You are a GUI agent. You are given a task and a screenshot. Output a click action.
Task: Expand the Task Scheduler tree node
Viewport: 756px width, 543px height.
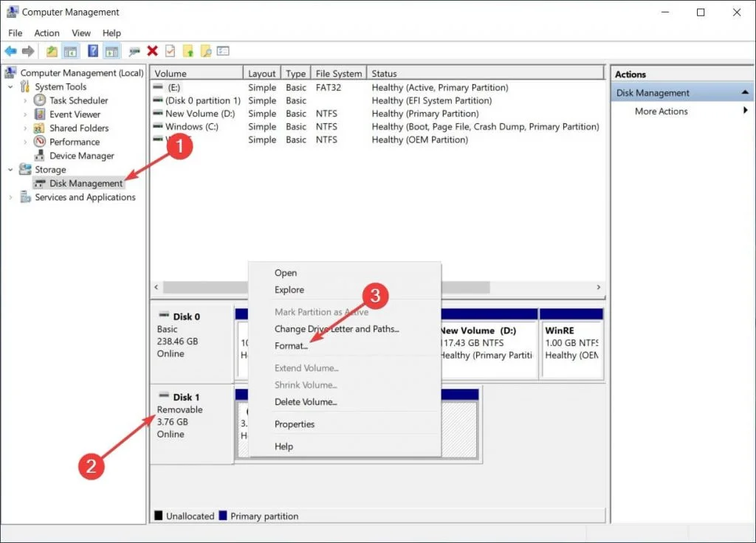pyautogui.click(x=25, y=100)
